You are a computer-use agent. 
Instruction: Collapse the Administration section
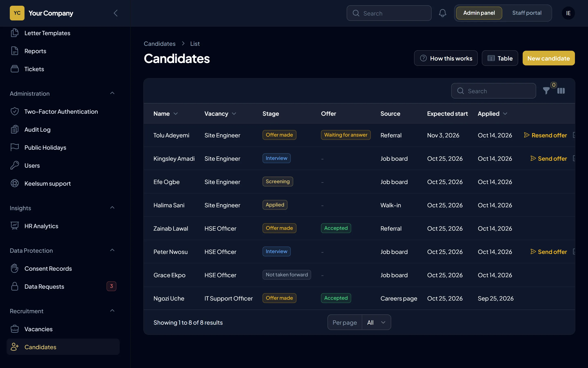click(112, 93)
